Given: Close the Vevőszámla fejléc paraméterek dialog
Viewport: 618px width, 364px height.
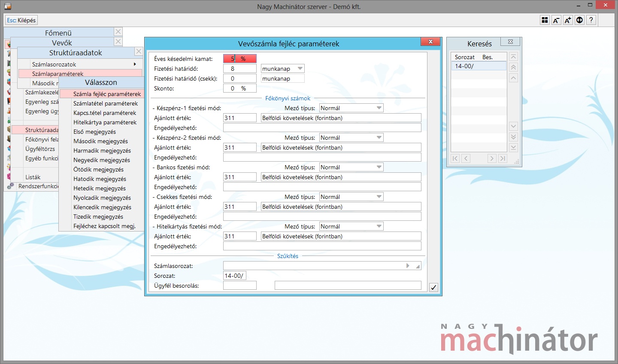Looking at the screenshot, I should (430, 42).
